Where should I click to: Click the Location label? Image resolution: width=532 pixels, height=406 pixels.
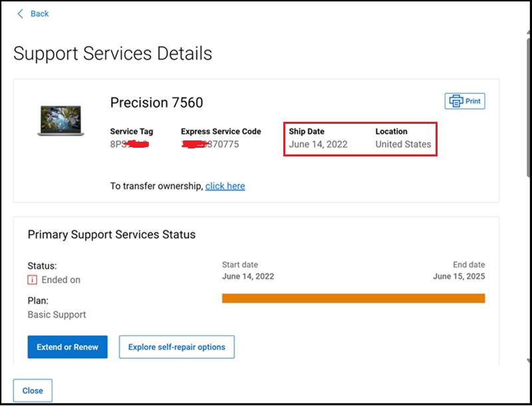point(392,131)
